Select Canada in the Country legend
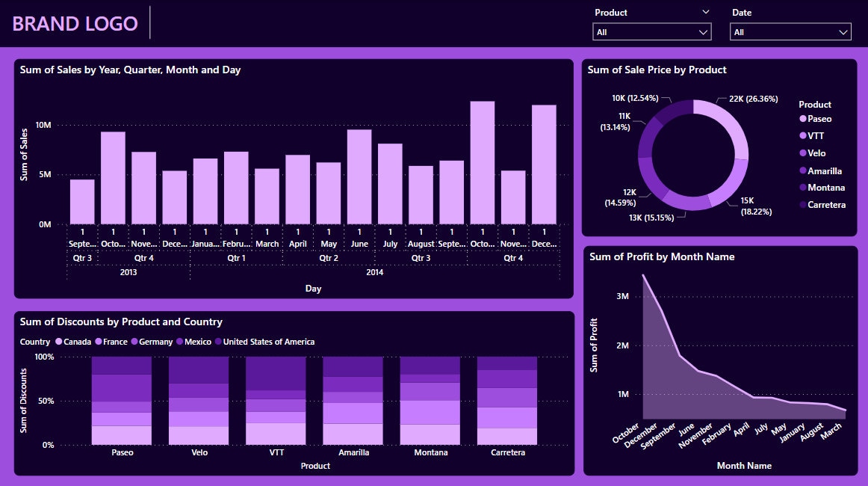 click(x=74, y=342)
